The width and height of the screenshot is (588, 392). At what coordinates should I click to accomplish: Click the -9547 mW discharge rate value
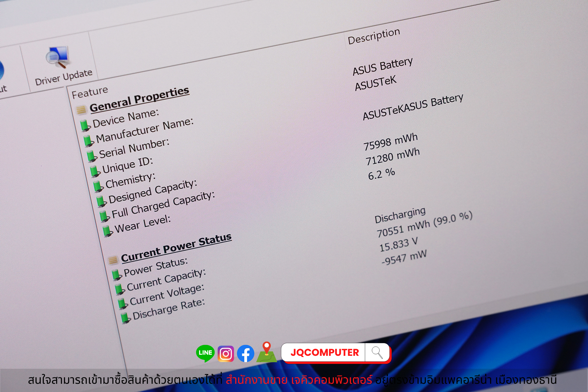pyautogui.click(x=404, y=258)
